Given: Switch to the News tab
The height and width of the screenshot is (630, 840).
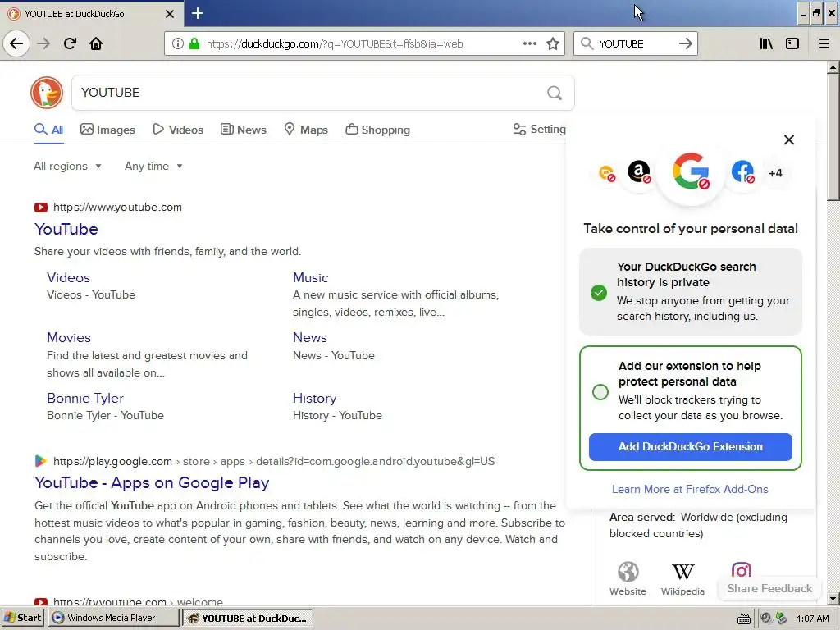Looking at the screenshot, I should pos(244,129).
